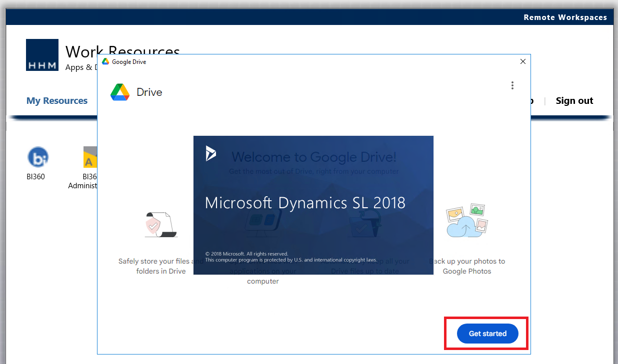Select the My Resources tab
The width and height of the screenshot is (618, 364).
click(x=57, y=101)
